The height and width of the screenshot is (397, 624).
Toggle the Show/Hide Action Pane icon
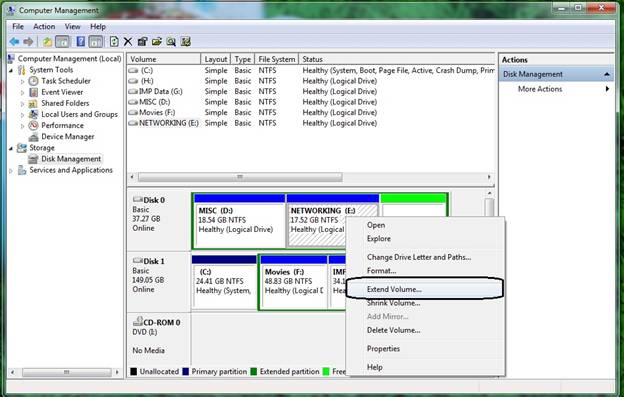point(96,41)
